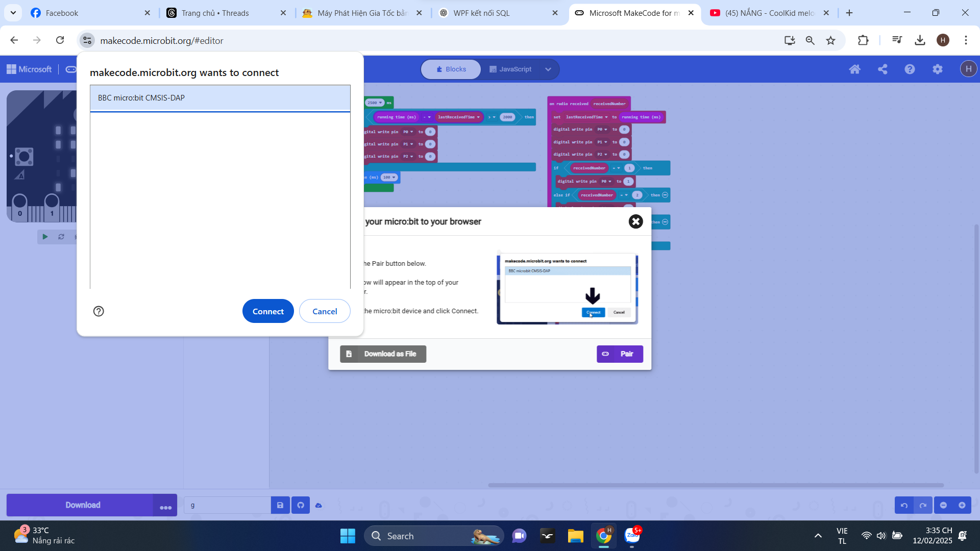Click the project name input field
The image size is (980, 551).
(228, 505)
